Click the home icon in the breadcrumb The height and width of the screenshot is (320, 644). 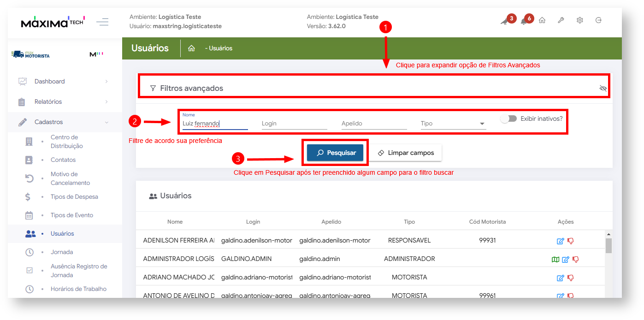(x=191, y=48)
